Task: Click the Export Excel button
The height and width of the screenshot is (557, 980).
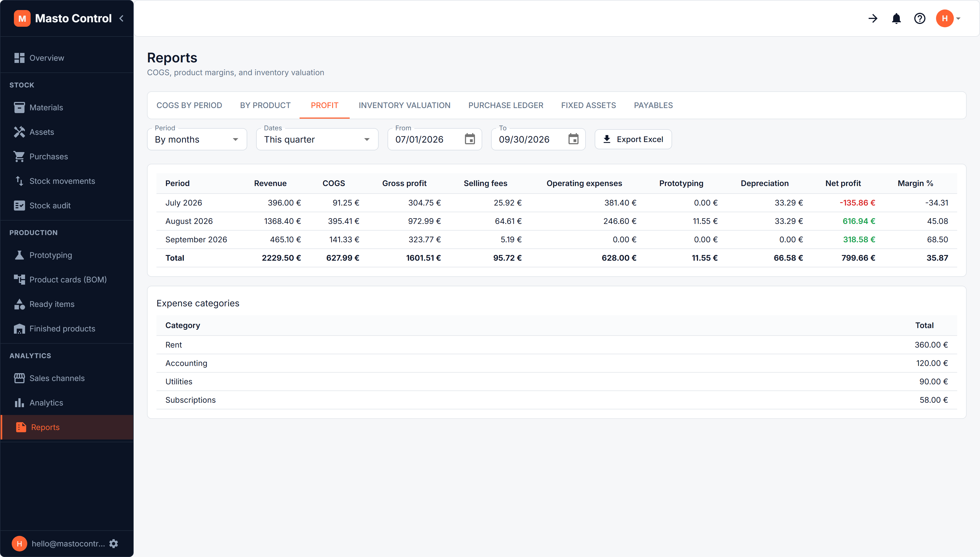Action: 633,139
